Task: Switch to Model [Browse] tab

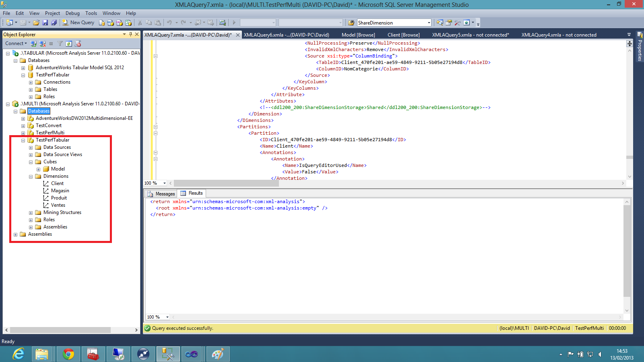Action: pos(358,35)
